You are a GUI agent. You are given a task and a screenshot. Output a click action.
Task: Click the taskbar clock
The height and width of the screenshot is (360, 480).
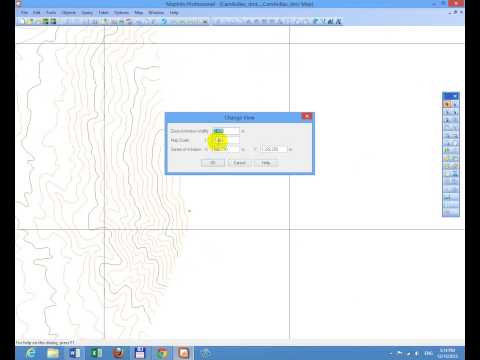click(x=448, y=353)
